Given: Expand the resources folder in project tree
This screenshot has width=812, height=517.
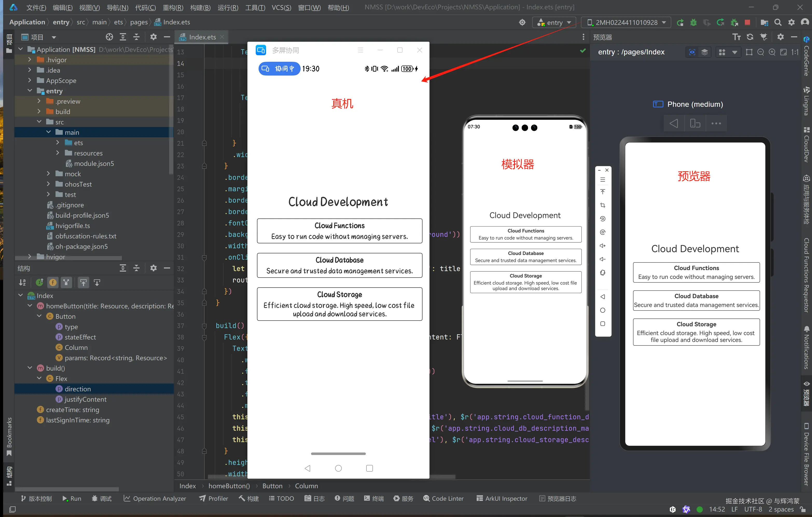Looking at the screenshot, I should (x=58, y=153).
